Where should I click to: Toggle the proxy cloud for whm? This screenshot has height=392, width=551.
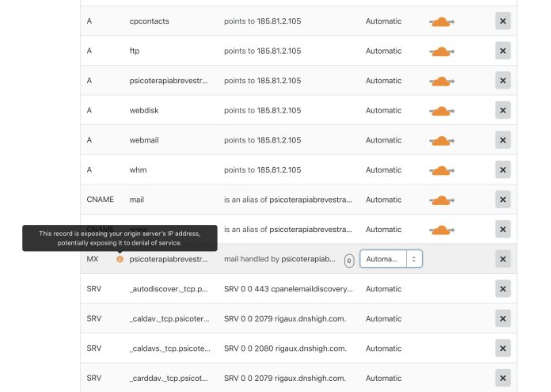[x=442, y=170]
